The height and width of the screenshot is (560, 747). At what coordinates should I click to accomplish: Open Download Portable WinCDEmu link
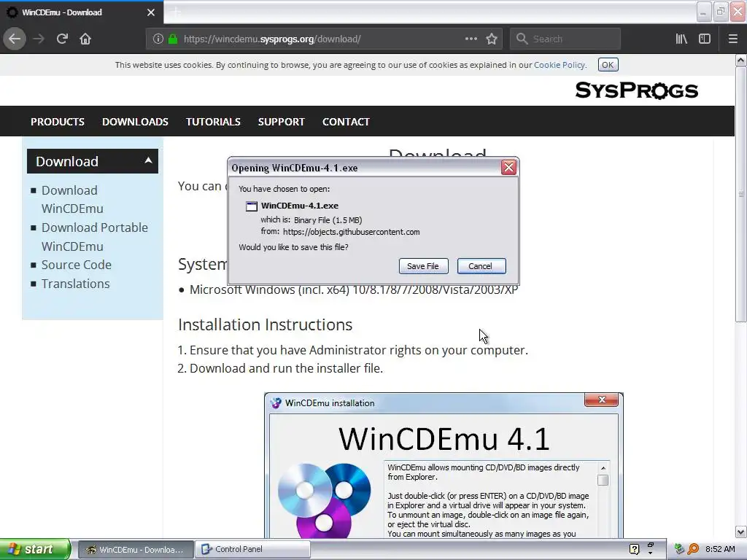[95, 237]
